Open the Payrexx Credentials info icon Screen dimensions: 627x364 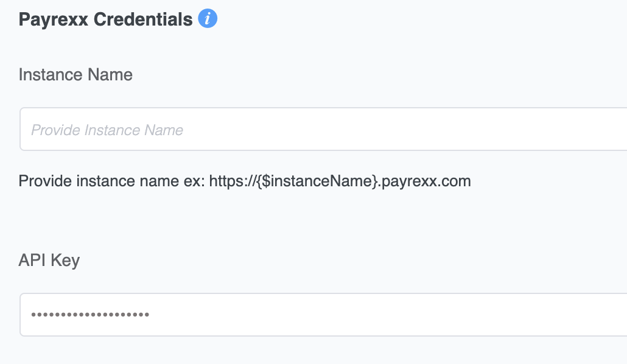tap(208, 18)
